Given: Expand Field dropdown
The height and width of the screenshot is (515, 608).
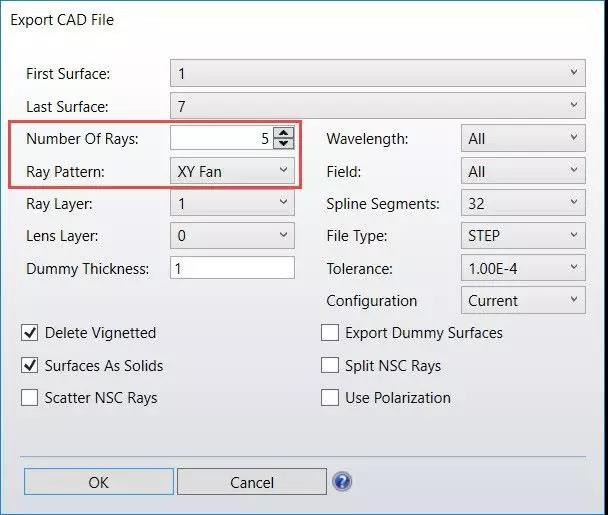Looking at the screenshot, I should coord(523,171).
